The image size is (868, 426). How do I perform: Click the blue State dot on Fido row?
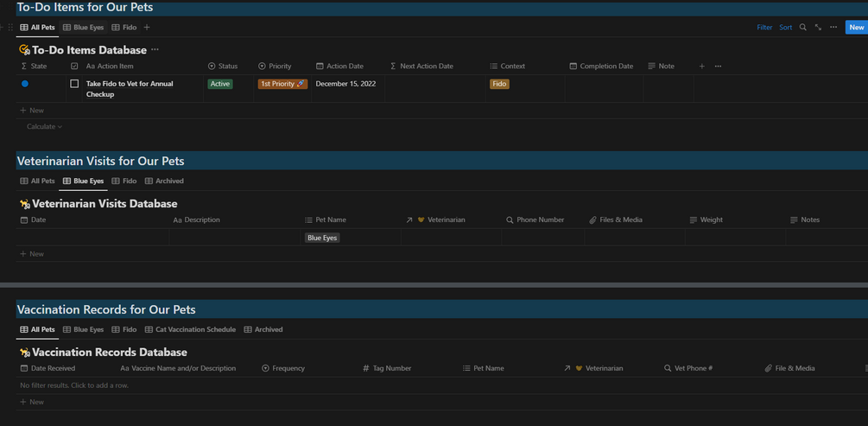click(25, 84)
